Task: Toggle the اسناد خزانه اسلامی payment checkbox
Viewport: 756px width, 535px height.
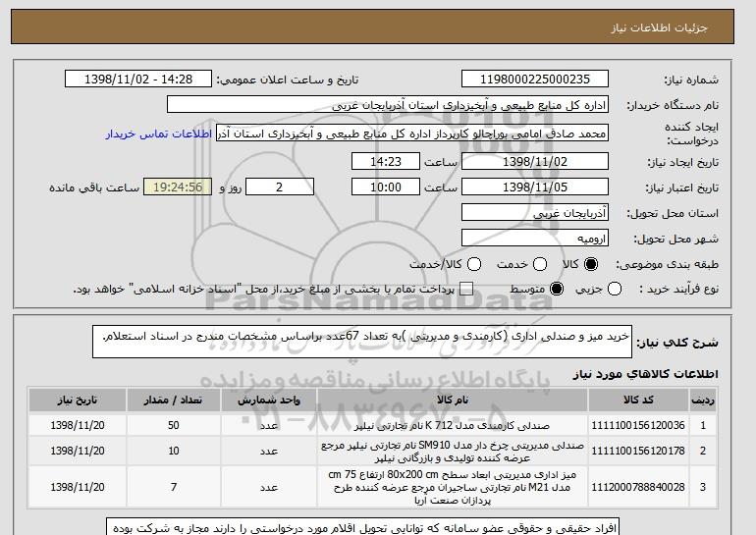Action: [x=466, y=290]
